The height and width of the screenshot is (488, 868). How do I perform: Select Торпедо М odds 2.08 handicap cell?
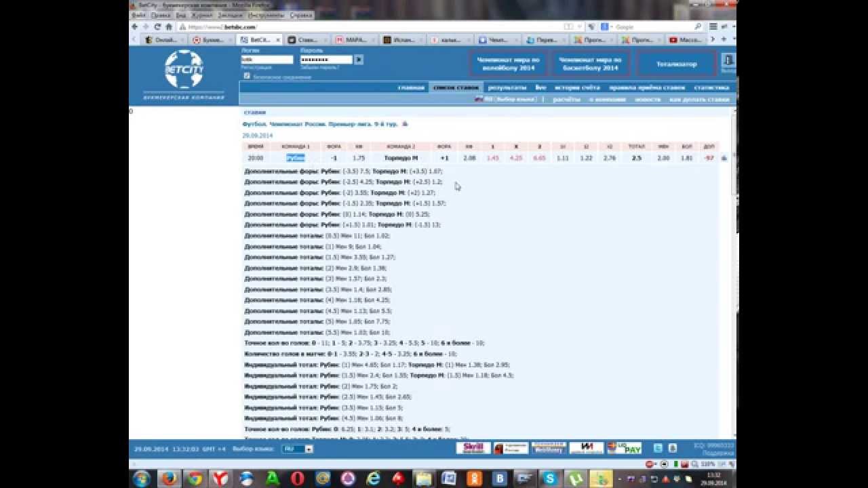[x=469, y=158]
